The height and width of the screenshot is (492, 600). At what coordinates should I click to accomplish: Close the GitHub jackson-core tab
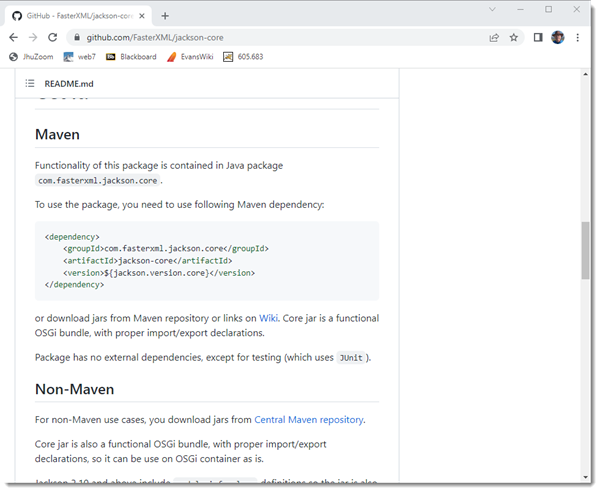click(142, 16)
